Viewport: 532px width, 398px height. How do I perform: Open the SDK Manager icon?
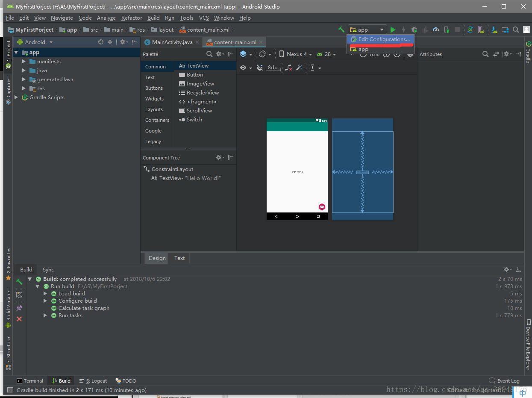click(x=494, y=29)
